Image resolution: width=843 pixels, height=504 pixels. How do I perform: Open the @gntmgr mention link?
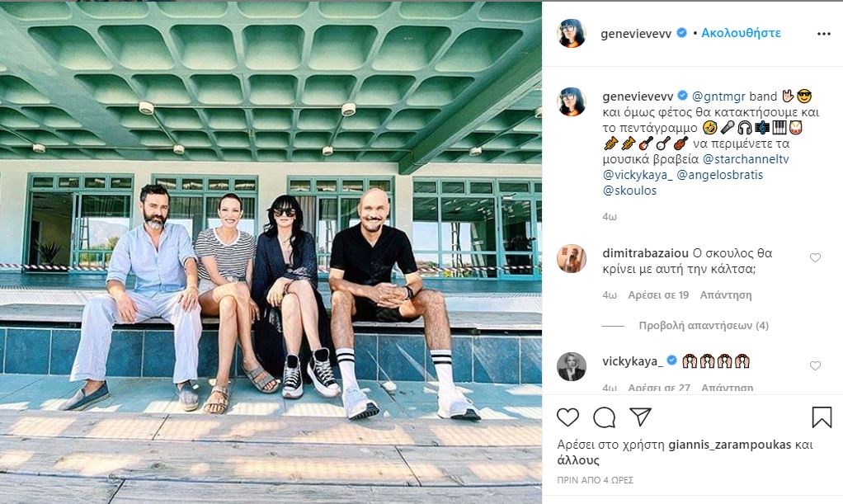[x=718, y=97]
